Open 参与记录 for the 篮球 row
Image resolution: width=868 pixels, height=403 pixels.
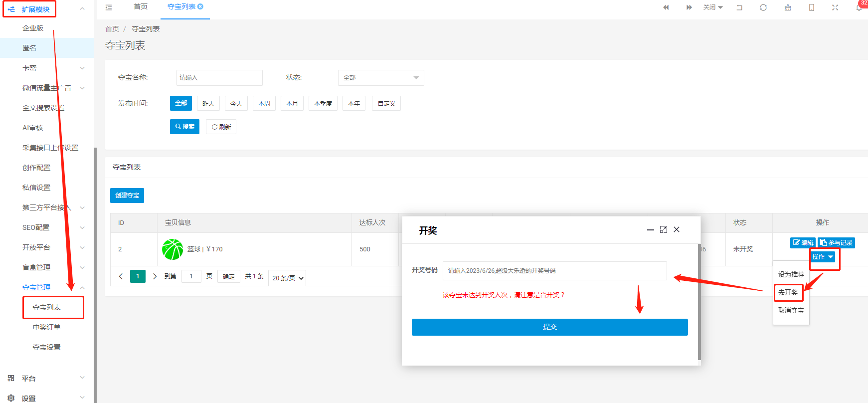(x=836, y=243)
